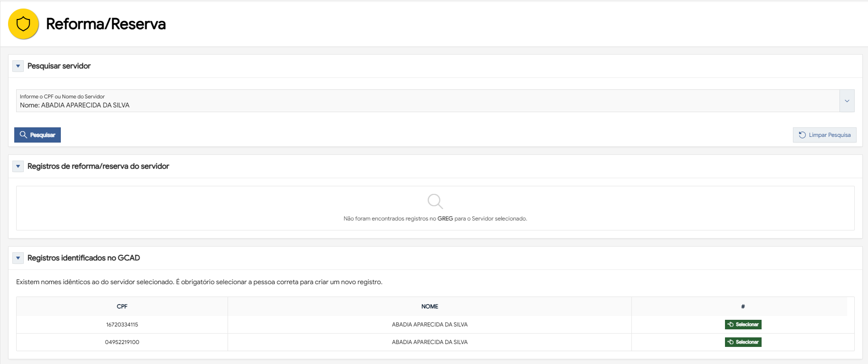This screenshot has width=868, height=364.
Task: Click the yellow shield logo icon
Action: [23, 24]
